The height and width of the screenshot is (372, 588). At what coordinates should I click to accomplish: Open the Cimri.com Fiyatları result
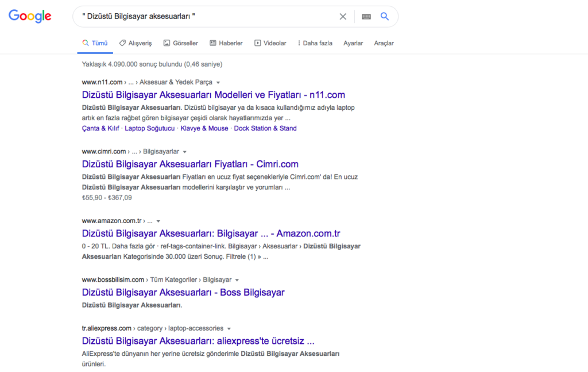tap(190, 164)
